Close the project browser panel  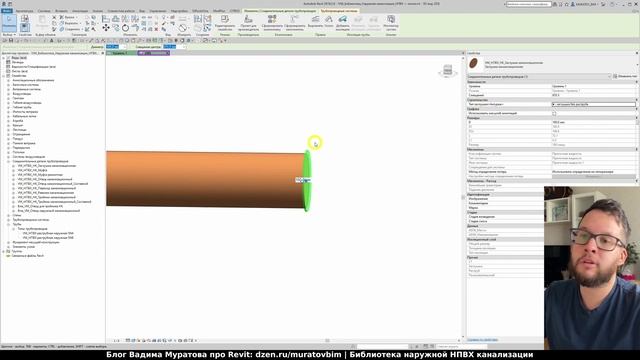point(103,53)
